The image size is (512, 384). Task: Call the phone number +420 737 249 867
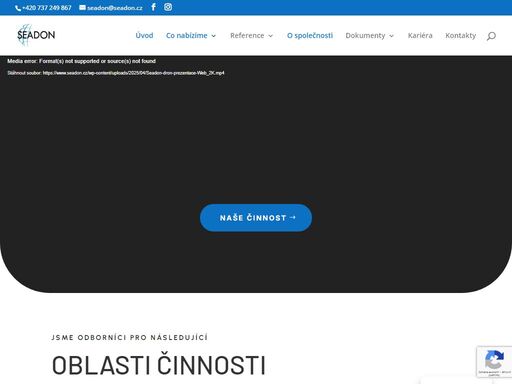point(43,8)
